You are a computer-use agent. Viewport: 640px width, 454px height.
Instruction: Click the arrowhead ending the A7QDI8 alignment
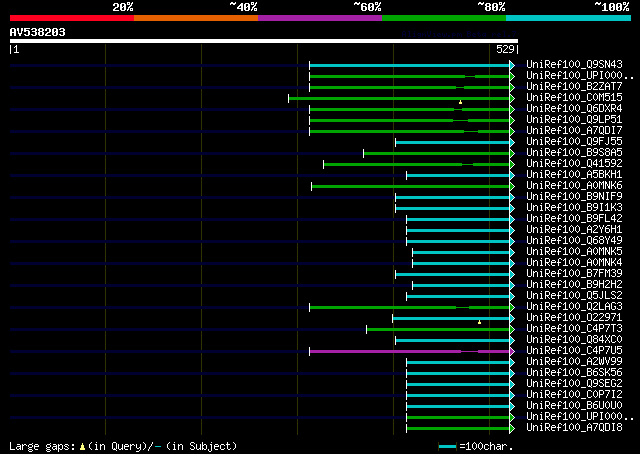pyautogui.click(x=512, y=428)
